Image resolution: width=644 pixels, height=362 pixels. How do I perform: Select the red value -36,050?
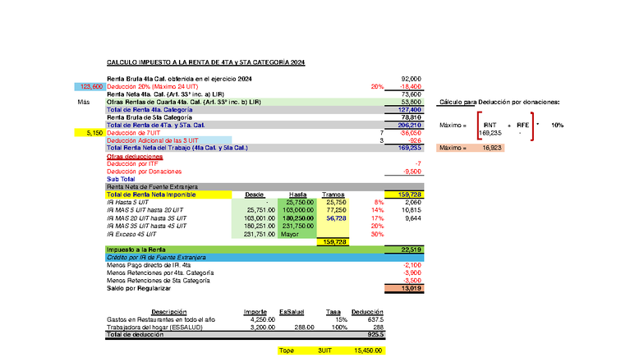tap(411, 133)
